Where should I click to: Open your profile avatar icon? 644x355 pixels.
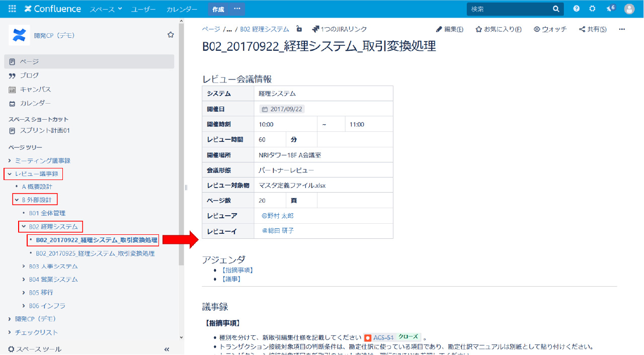click(629, 8)
